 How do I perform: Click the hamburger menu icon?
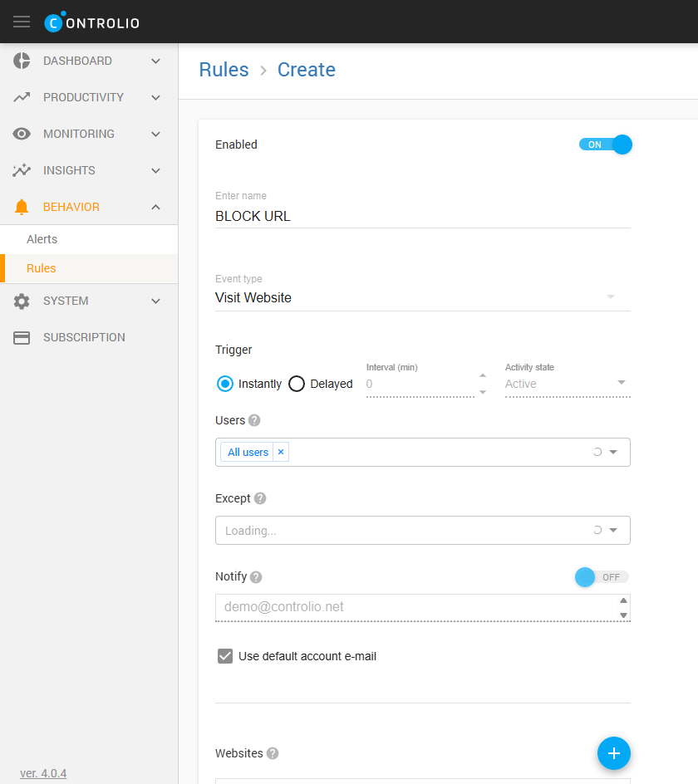tap(22, 22)
